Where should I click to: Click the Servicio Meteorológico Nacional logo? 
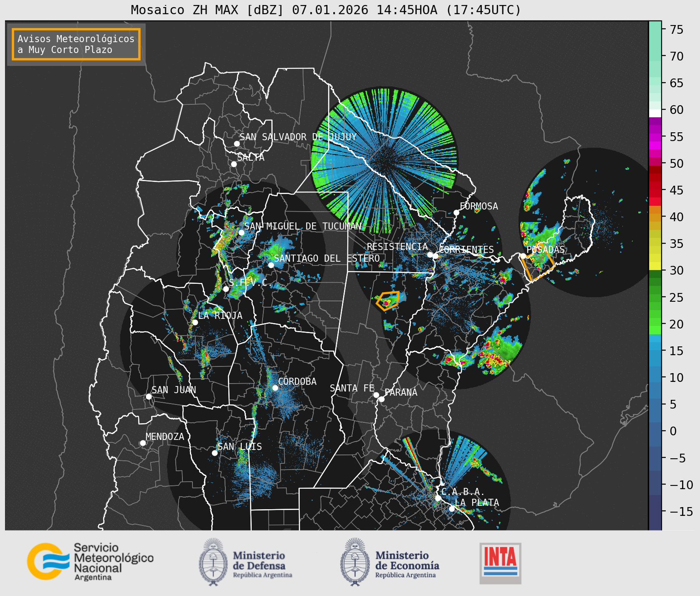click(x=91, y=561)
